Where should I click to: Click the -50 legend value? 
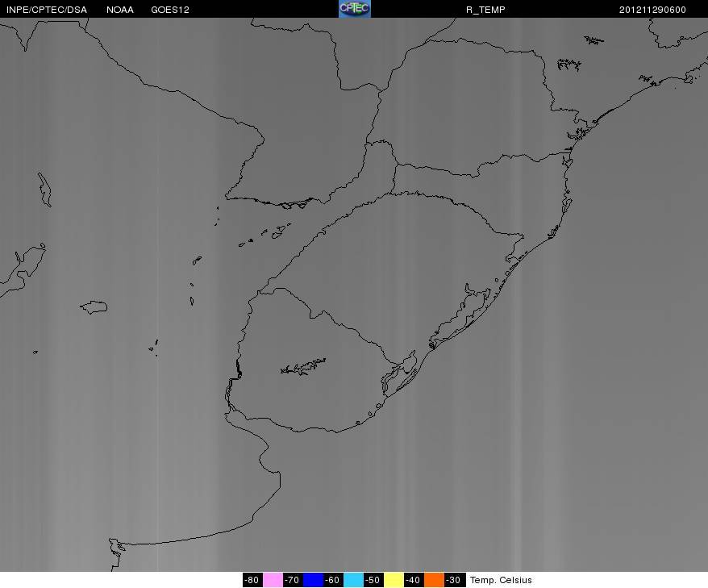coord(373,580)
